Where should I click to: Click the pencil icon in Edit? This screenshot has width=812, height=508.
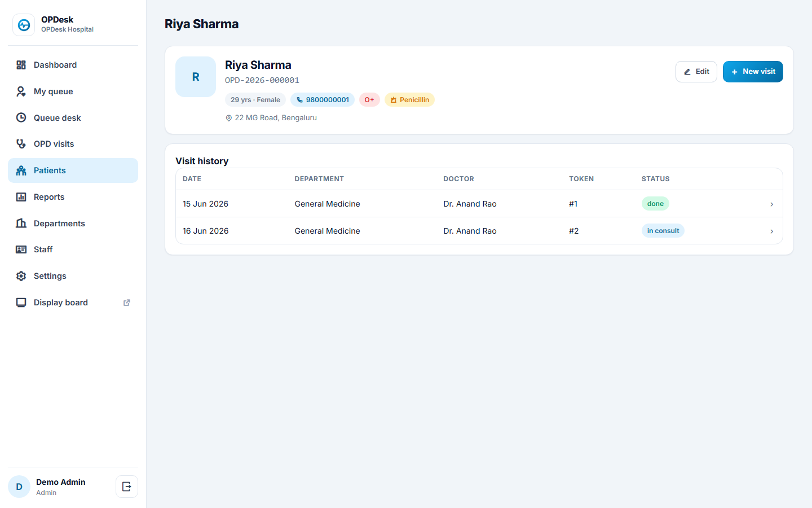687,72
